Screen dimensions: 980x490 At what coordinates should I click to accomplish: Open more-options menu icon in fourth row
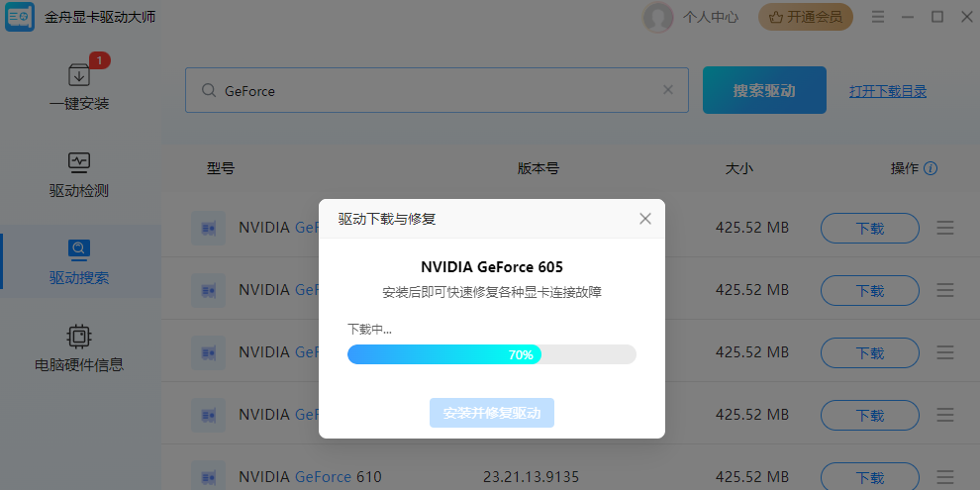pyautogui.click(x=945, y=415)
